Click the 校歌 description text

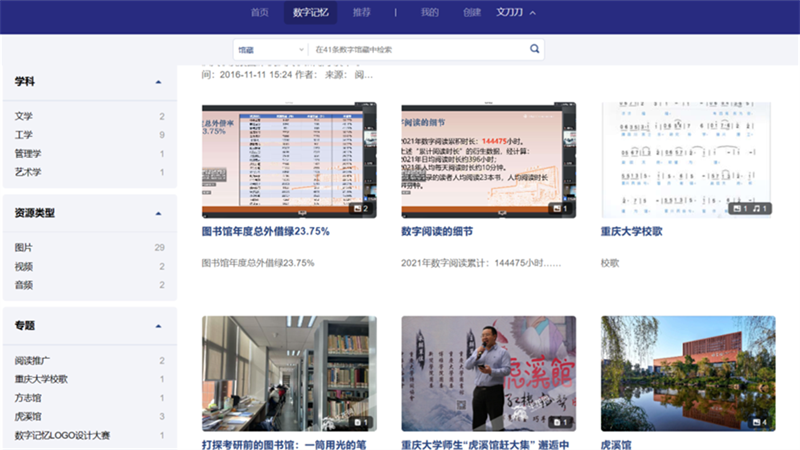click(610, 263)
